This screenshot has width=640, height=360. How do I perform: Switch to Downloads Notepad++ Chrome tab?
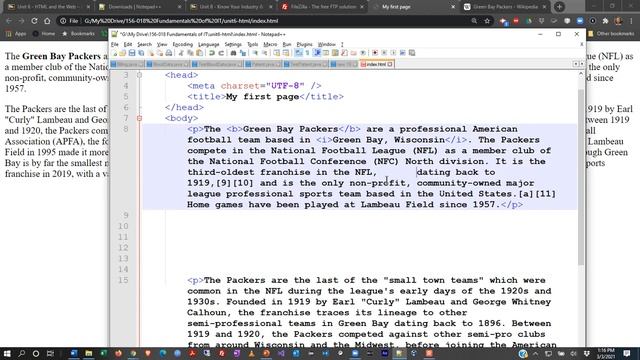[140, 7]
